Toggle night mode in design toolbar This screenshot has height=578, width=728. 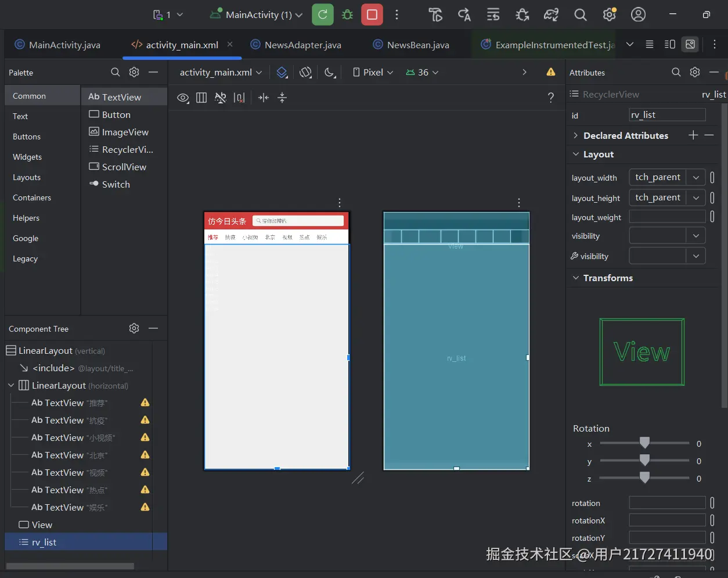pos(329,72)
